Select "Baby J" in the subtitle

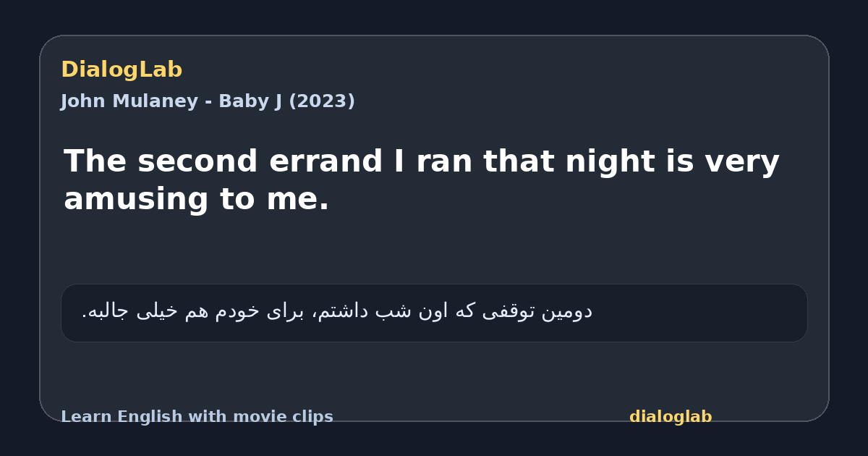tap(250, 101)
